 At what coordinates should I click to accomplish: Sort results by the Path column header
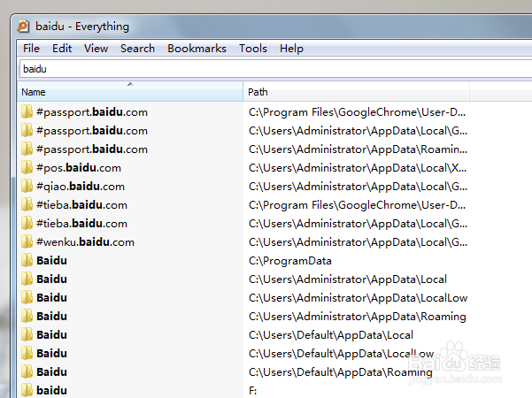point(356,91)
